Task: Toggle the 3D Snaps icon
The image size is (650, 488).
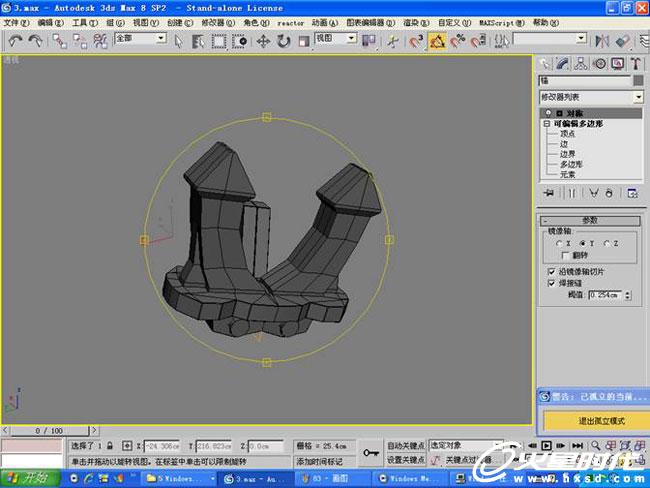Action: point(416,41)
